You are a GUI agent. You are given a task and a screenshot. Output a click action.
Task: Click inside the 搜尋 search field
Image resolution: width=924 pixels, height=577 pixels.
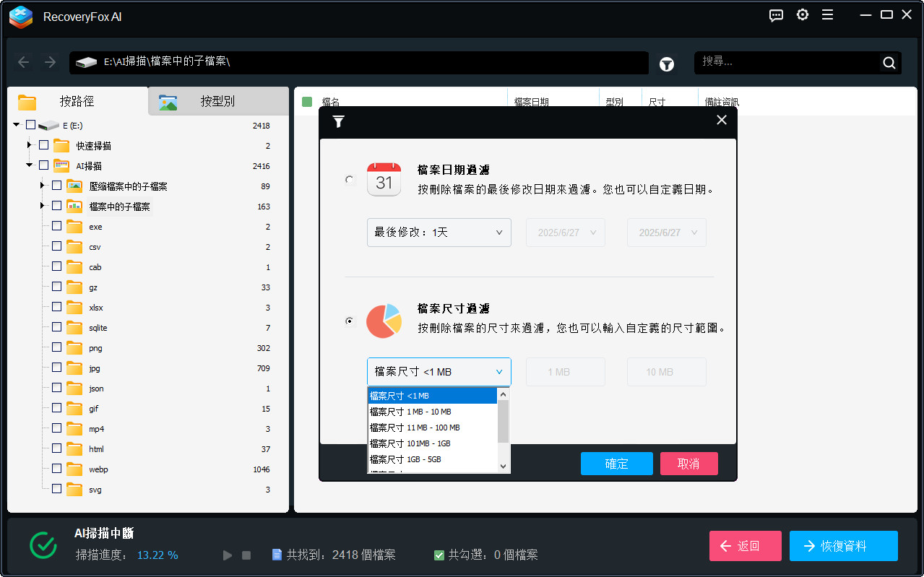(780, 63)
